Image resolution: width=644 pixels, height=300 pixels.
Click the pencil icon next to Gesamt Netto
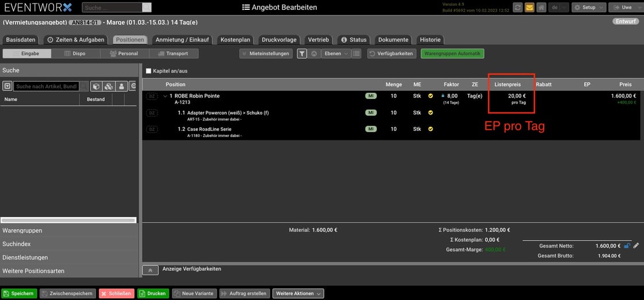coord(636,246)
